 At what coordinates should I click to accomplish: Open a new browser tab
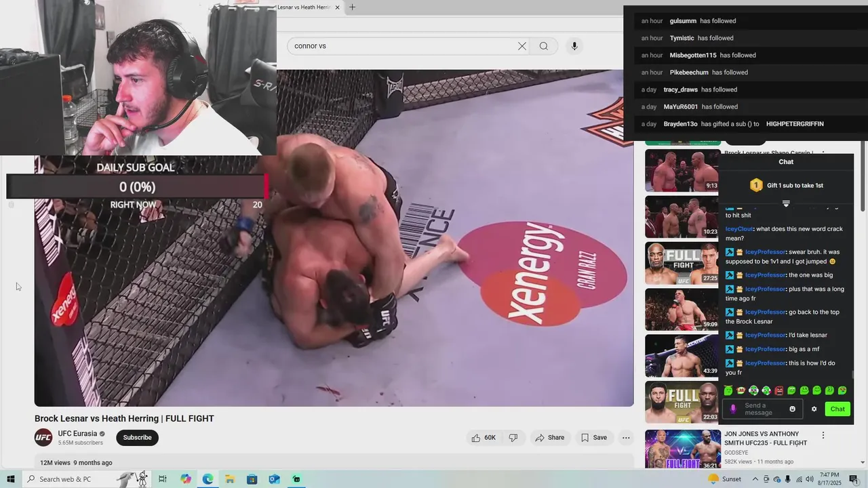coord(352,7)
